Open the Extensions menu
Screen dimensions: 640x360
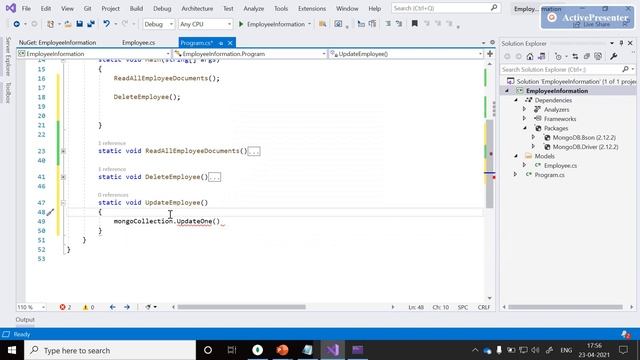click(x=312, y=8)
